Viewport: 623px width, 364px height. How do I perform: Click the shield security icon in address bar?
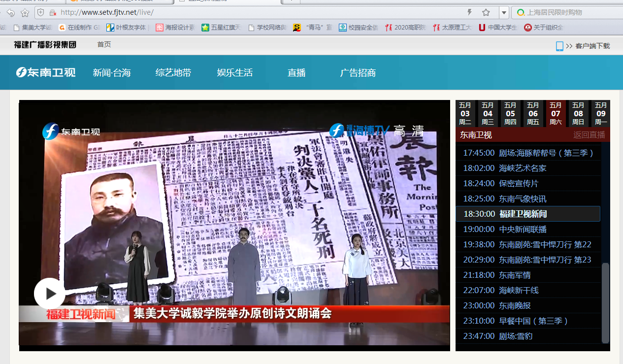point(41,12)
